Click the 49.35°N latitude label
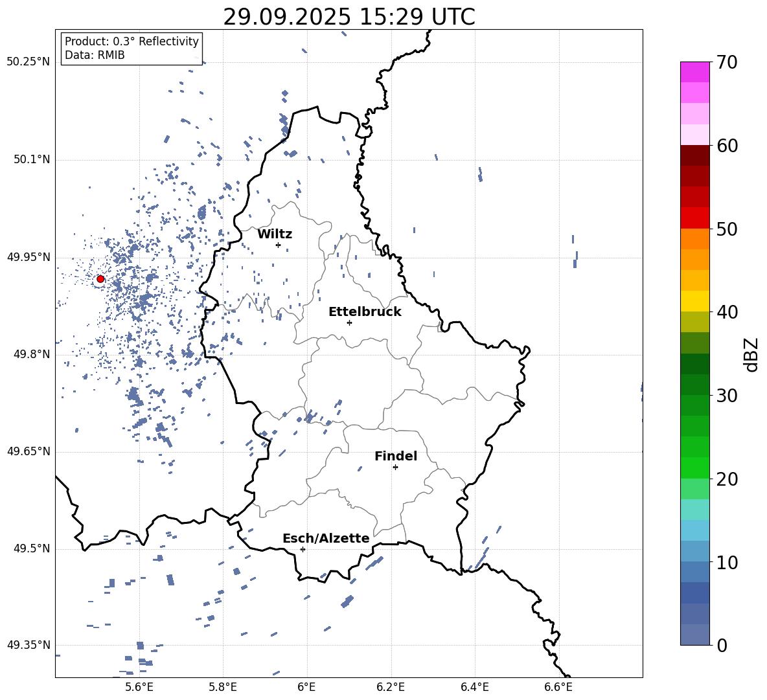The height and width of the screenshot is (700, 767). click(x=29, y=645)
